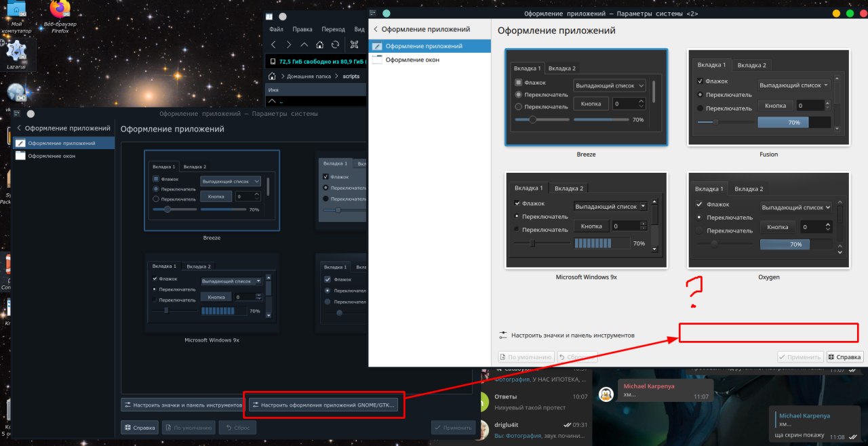Viewport: 868px width, 446px height.
Task: Switch to Вкладка 2 in light window Oxygen preview
Action: (x=749, y=188)
